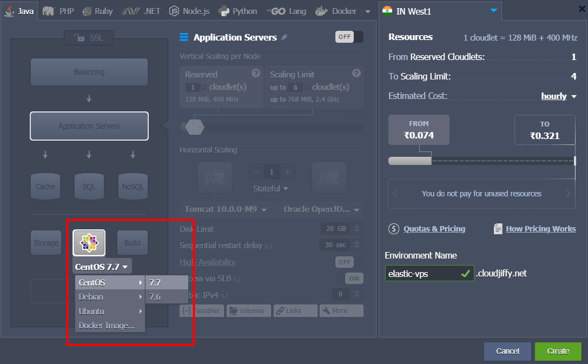Open Variables settings via its icon
The height and width of the screenshot is (364, 588).
(x=187, y=310)
